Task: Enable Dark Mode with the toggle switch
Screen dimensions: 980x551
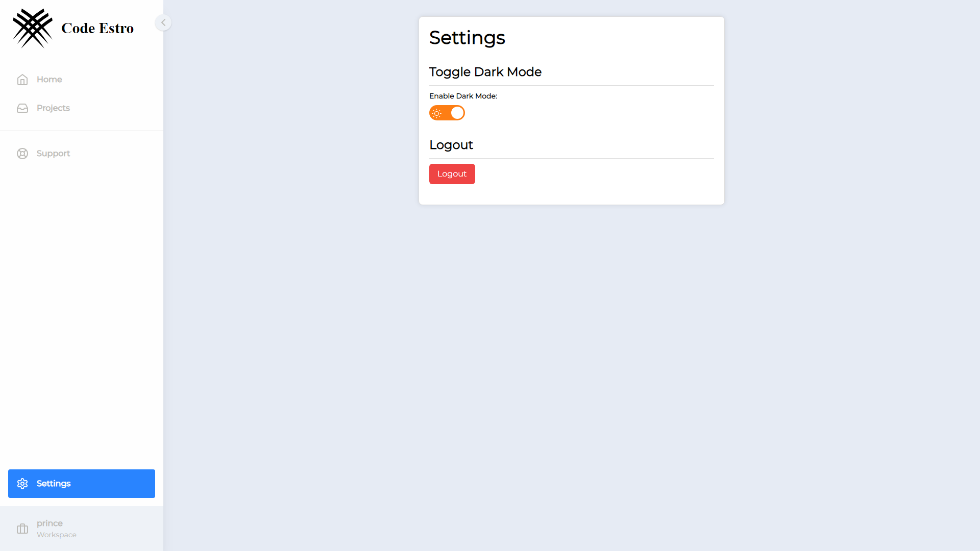Action: pyautogui.click(x=447, y=113)
